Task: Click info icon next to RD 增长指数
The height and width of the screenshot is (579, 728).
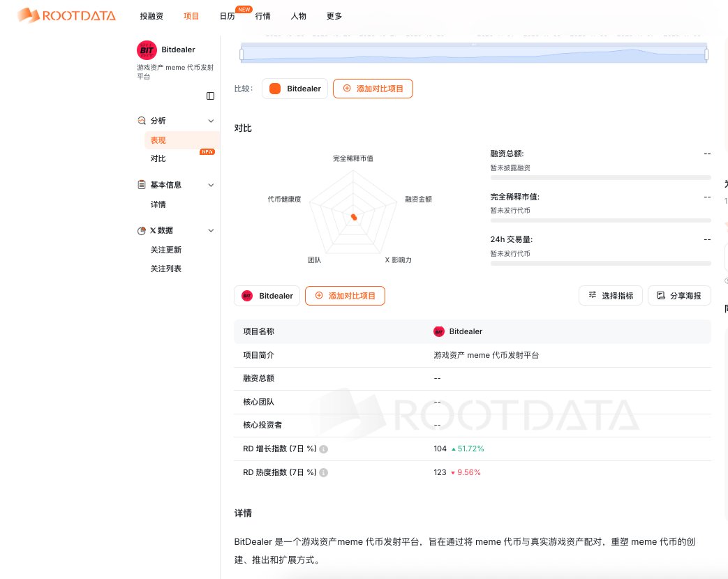Action: [324, 449]
